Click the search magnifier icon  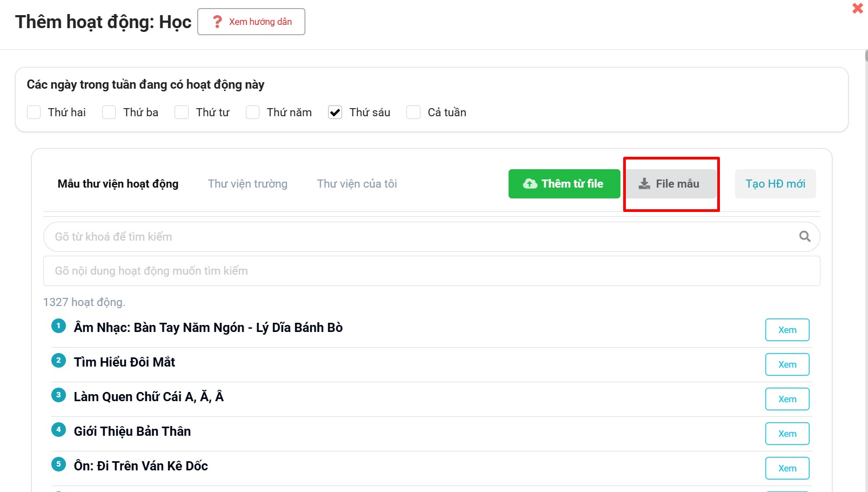click(804, 237)
